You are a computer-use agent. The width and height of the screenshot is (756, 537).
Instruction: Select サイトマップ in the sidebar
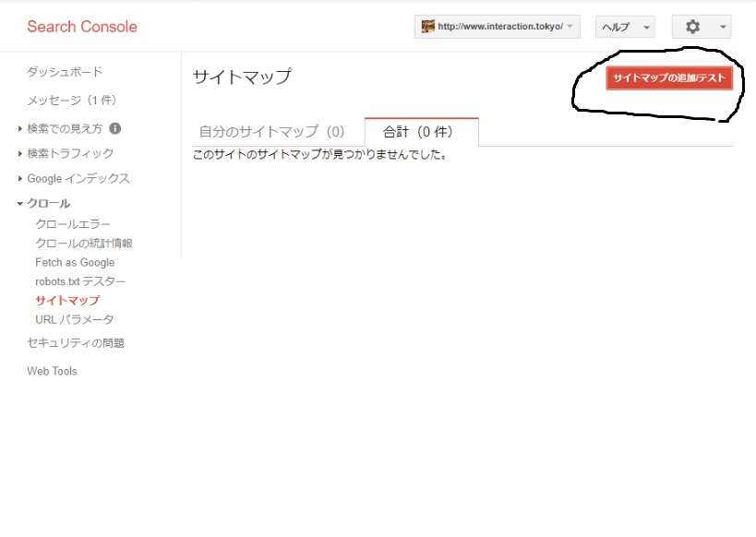coord(67,300)
